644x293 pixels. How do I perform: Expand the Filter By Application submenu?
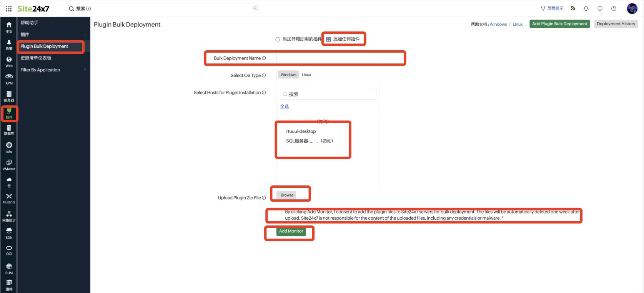(x=85, y=70)
